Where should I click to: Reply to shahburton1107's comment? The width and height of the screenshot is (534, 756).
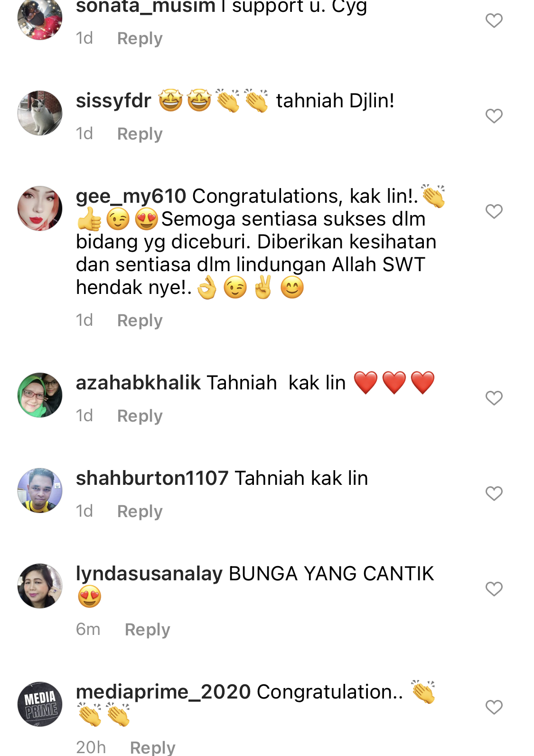[x=140, y=511]
